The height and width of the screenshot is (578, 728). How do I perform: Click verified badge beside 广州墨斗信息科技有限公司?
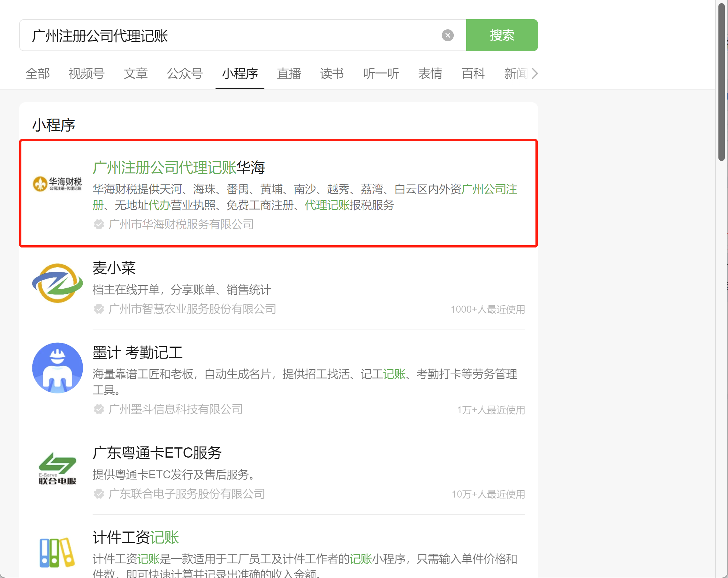coord(99,409)
